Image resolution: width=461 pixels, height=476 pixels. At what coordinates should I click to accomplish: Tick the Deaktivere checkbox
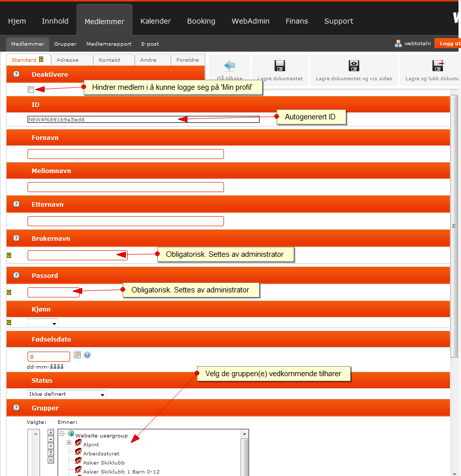31,89
